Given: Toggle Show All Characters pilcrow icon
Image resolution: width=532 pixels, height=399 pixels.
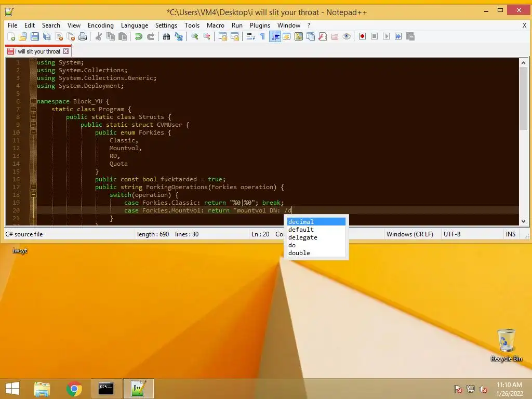Looking at the screenshot, I should click(x=262, y=36).
